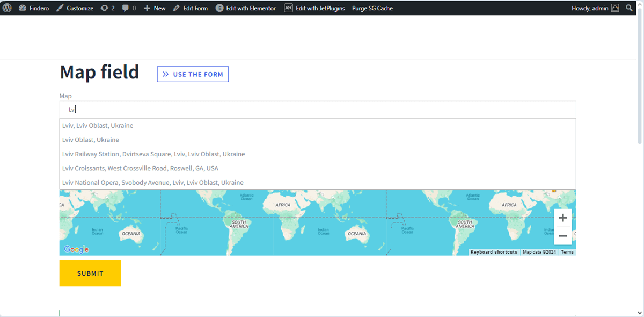Click the updates icon showing 2
644x317 pixels.
tap(107, 8)
